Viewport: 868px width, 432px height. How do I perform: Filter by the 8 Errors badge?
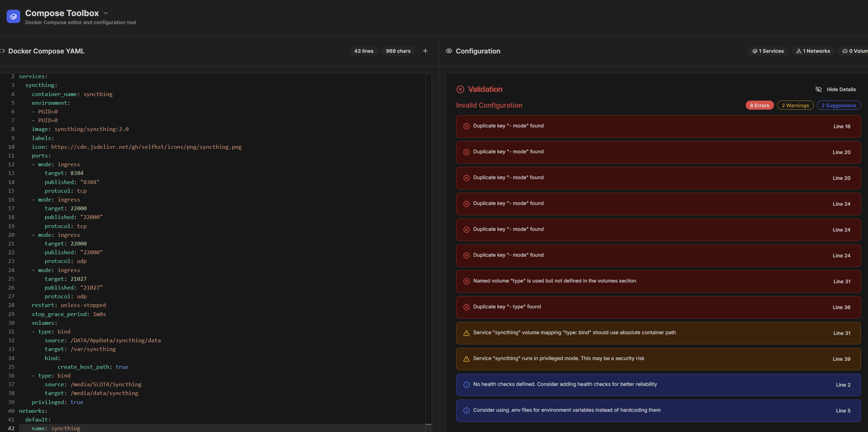[x=759, y=105]
